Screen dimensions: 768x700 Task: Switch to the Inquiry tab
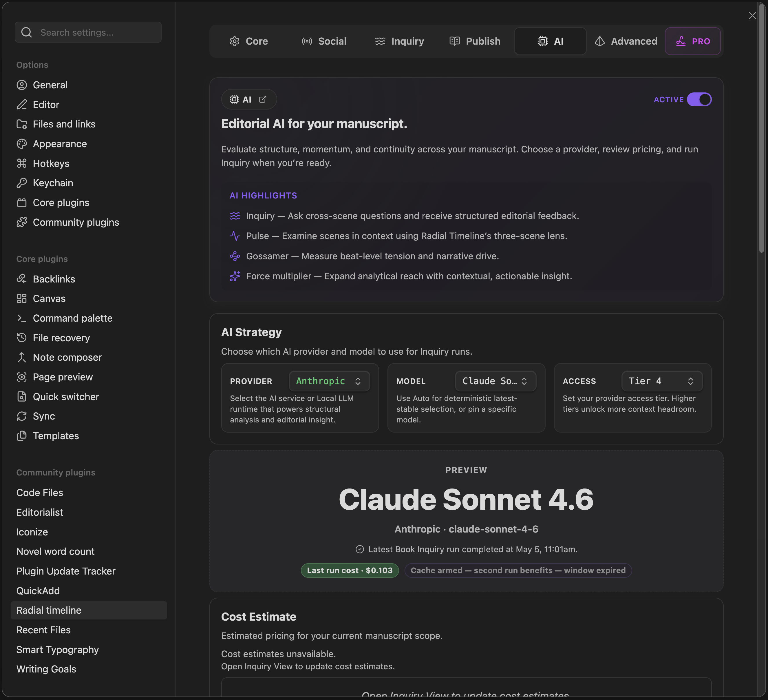[x=399, y=41]
